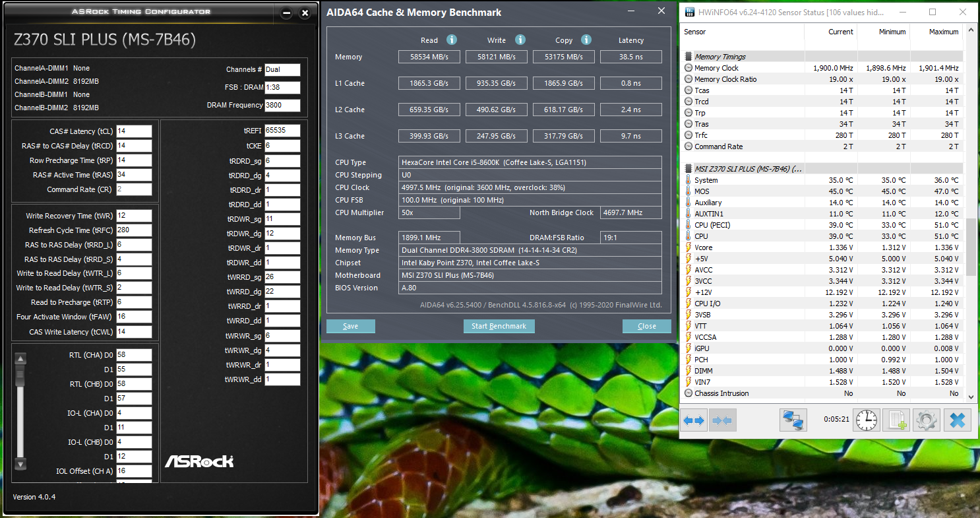
Task: Click the Memory Type value in AIDA64
Action: click(530, 250)
